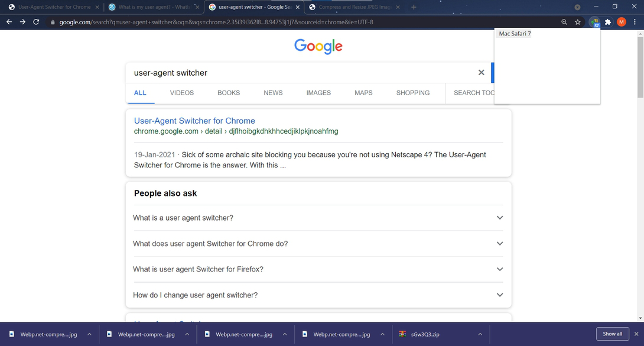The height and width of the screenshot is (346, 644).
Task: Open User-Agent Switcher extension icon
Action: click(x=594, y=22)
